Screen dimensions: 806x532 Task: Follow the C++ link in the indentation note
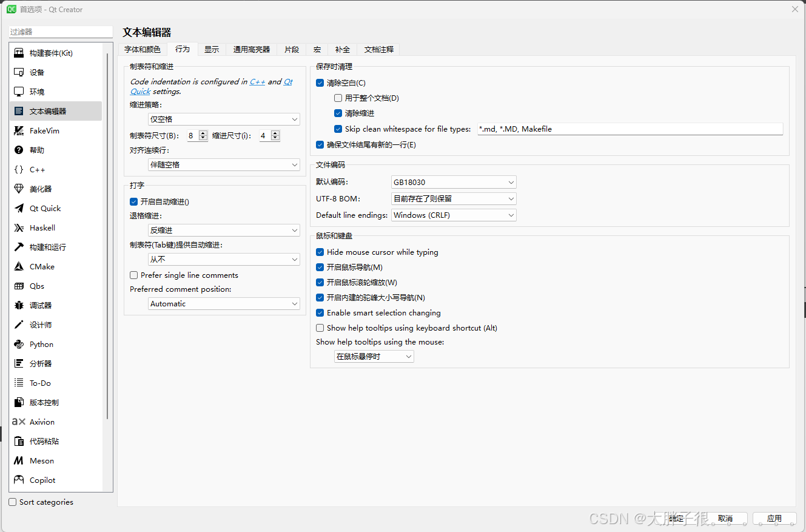coord(257,81)
